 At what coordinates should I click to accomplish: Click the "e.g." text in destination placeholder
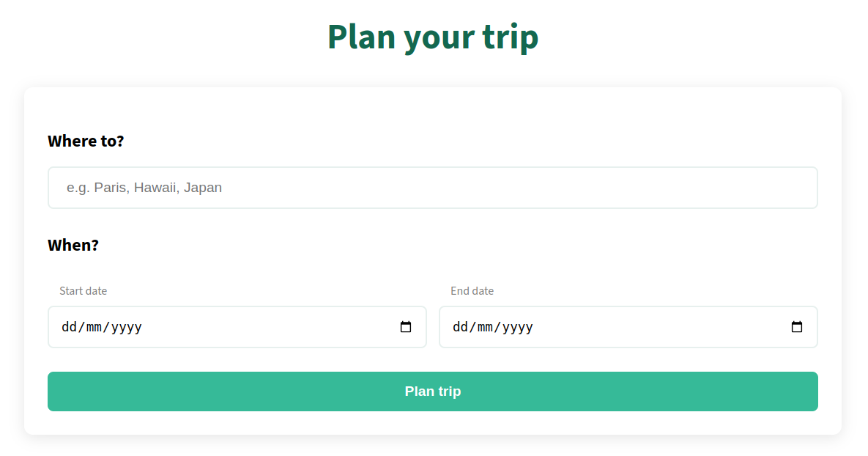(78, 188)
